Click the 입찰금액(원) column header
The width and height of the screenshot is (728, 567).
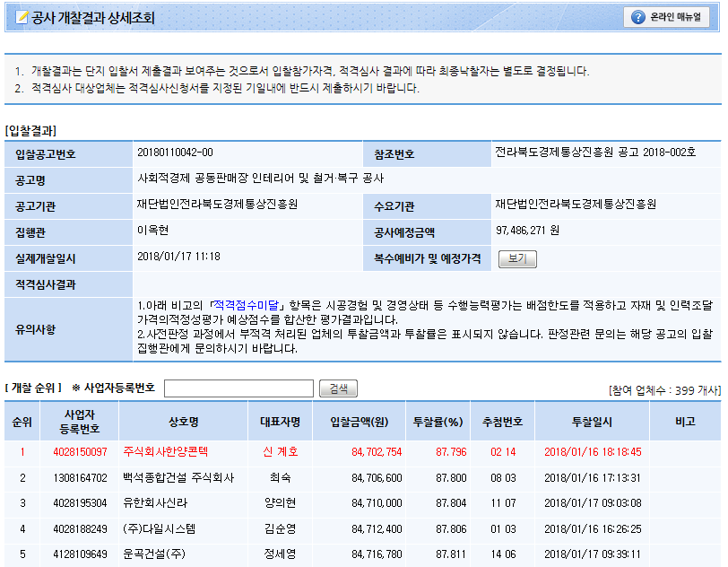click(359, 421)
